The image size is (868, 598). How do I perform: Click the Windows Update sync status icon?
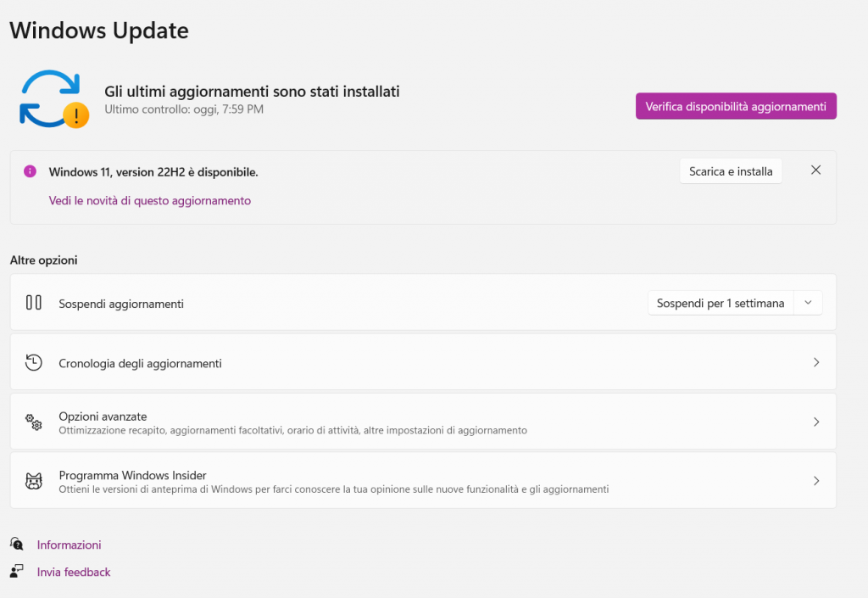click(53, 99)
